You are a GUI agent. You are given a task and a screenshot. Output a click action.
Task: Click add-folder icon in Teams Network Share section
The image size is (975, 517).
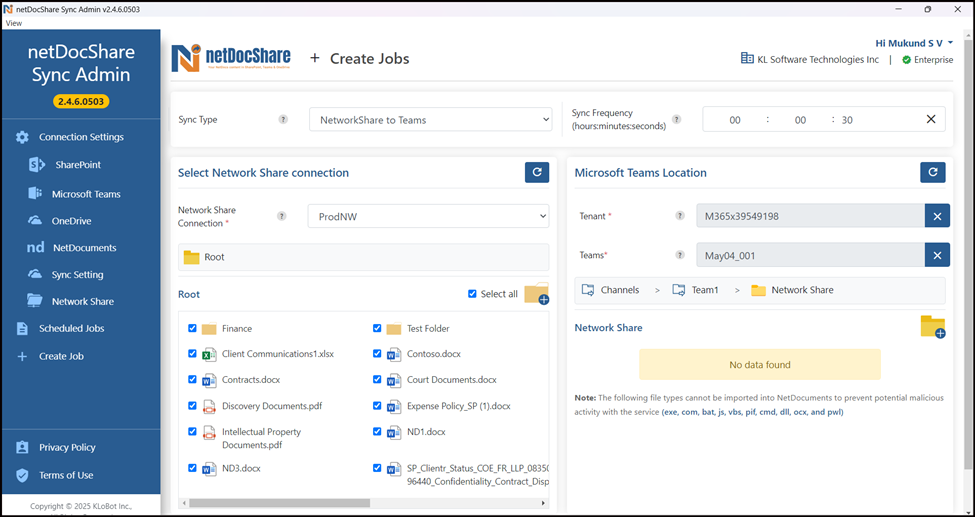coord(933,327)
